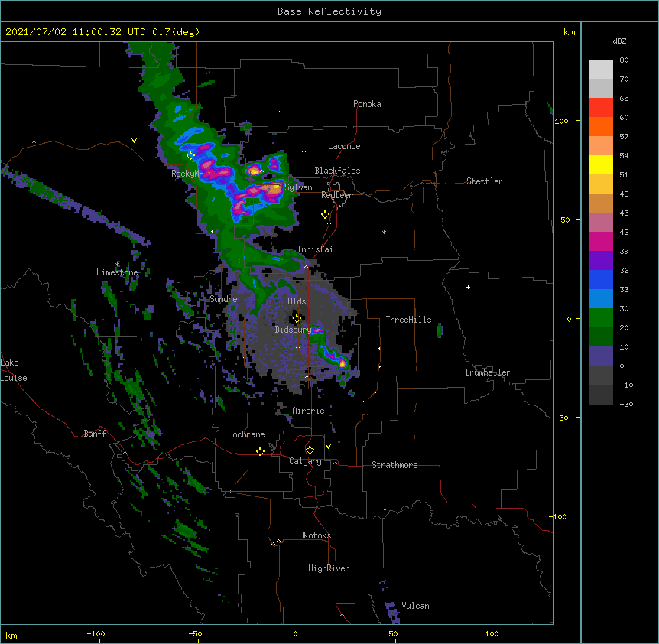Click the Limestone label
Image resolution: width=659 pixels, height=644 pixels.
click(x=117, y=272)
